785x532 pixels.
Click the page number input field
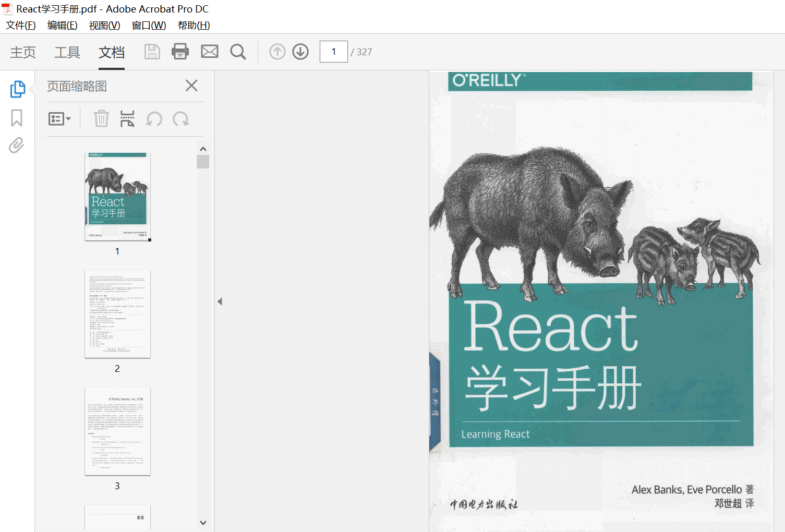point(334,52)
